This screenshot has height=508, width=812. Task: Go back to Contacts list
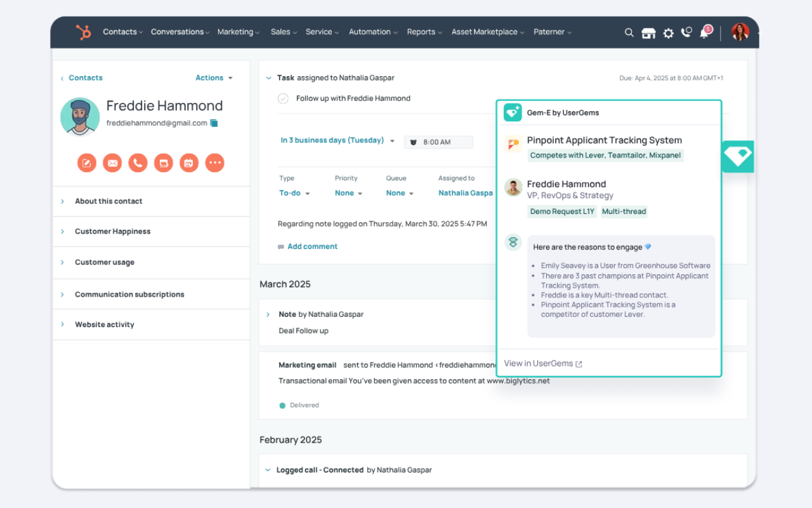(x=82, y=78)
